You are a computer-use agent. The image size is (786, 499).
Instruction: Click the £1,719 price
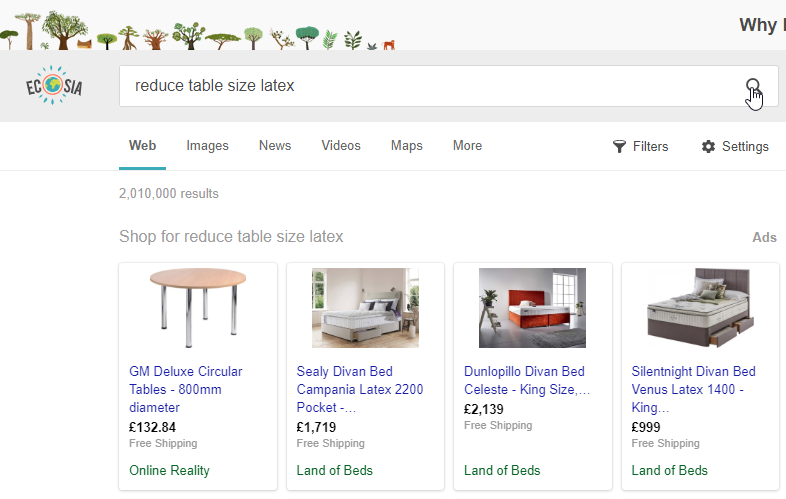(x=316, y=427)
